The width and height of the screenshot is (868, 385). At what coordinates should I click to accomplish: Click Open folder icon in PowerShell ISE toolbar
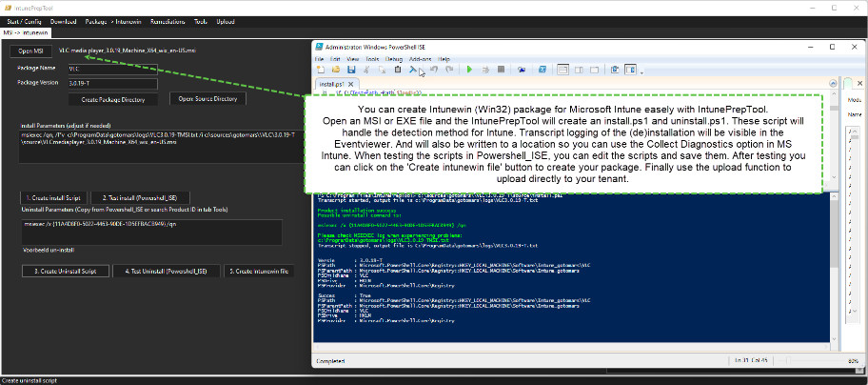click(335, 70)
